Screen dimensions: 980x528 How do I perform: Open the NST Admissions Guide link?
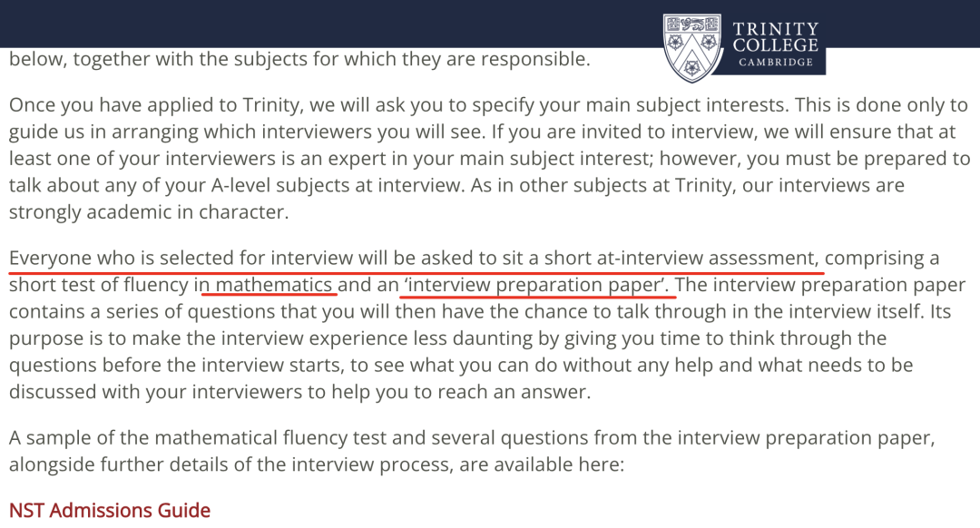pyautogui.click(x=110, y=511)
